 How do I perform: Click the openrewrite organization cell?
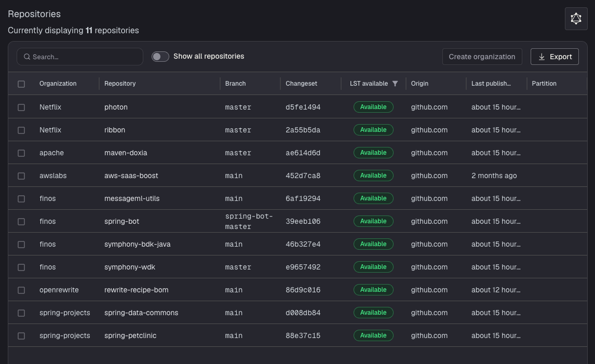pos(59,290)
